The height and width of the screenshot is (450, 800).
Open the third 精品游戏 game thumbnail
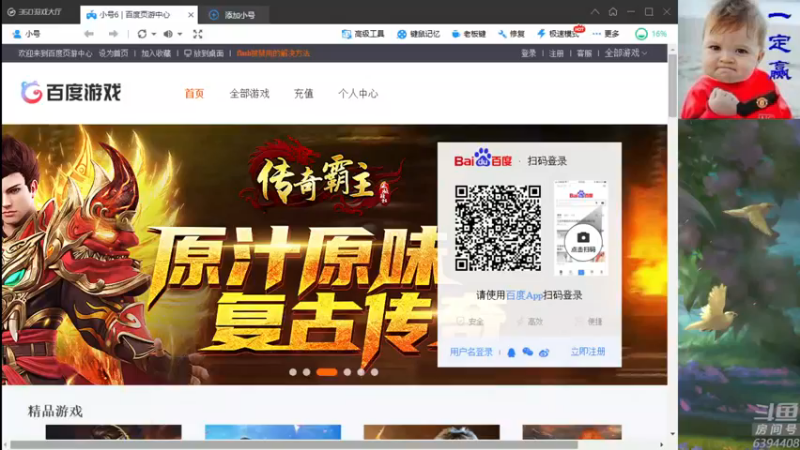[432, 432]
